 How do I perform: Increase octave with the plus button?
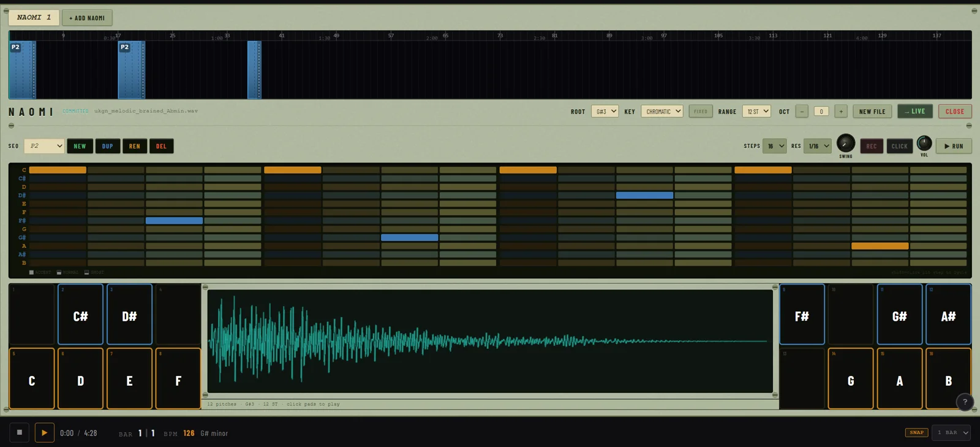(841, 112)
